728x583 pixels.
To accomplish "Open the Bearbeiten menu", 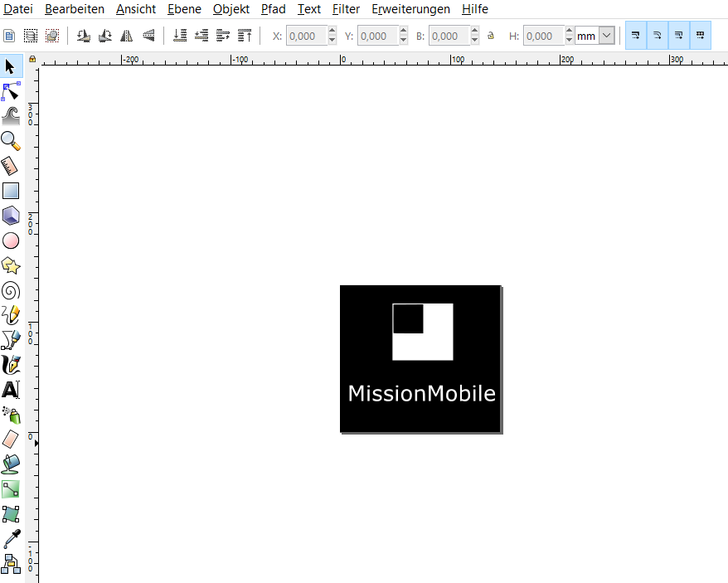I will (75, 9).
